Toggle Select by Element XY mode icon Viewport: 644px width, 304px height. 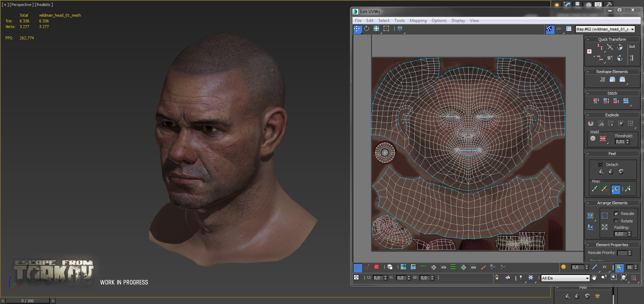(604, 267)
